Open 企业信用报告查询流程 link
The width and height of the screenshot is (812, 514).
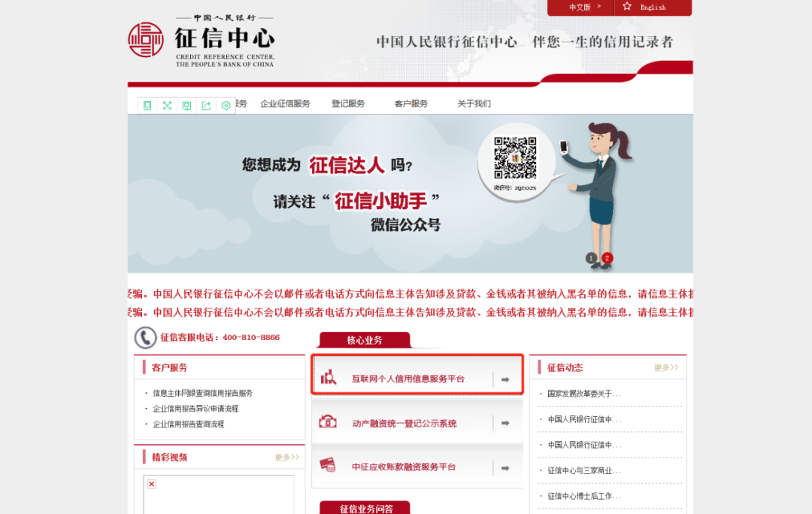pyautogui.click(x=189, y=424)
